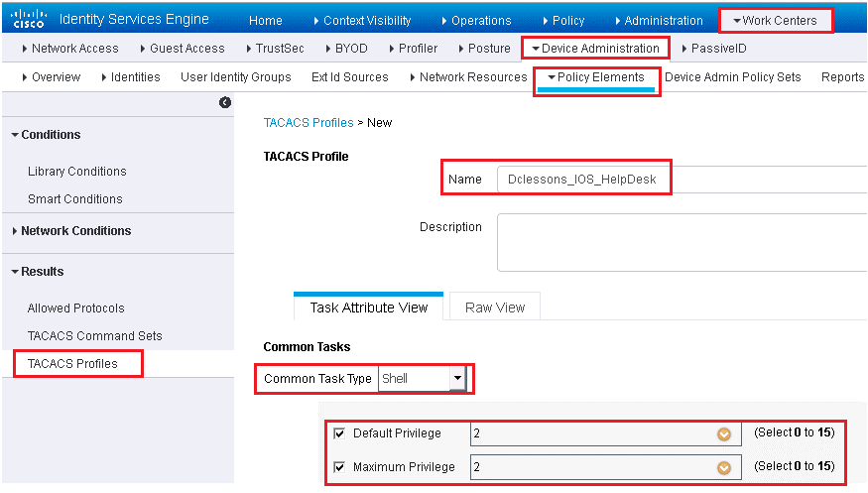This screenshot has height=493, width=868.
Task: Click the TACACS Profiles breadcrumb link
Action: pyautogui.click(x=309, y=122)
